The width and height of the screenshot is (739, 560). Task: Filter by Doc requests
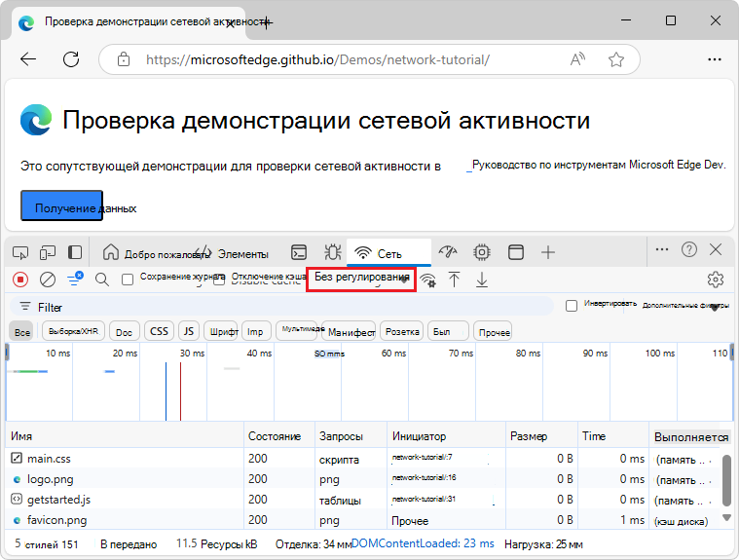click(x=124, y=332)
